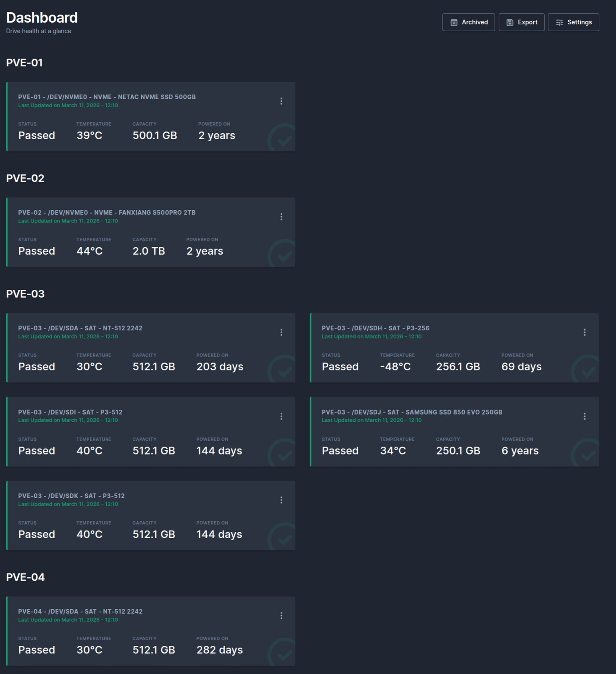The width and height of the screenshot is (616, 674).
Task: Open Samsung SSD 850 EVO 250GB details
Action: click(412, 412)
